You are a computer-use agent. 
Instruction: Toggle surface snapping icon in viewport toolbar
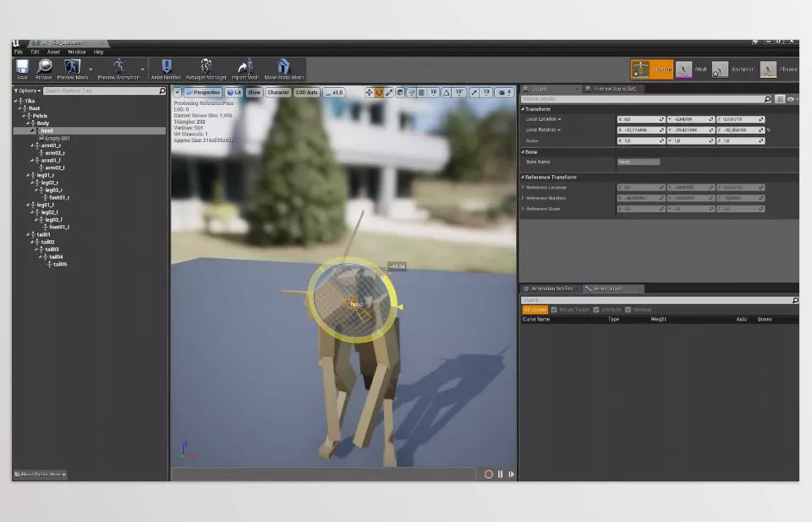[411, 92]
